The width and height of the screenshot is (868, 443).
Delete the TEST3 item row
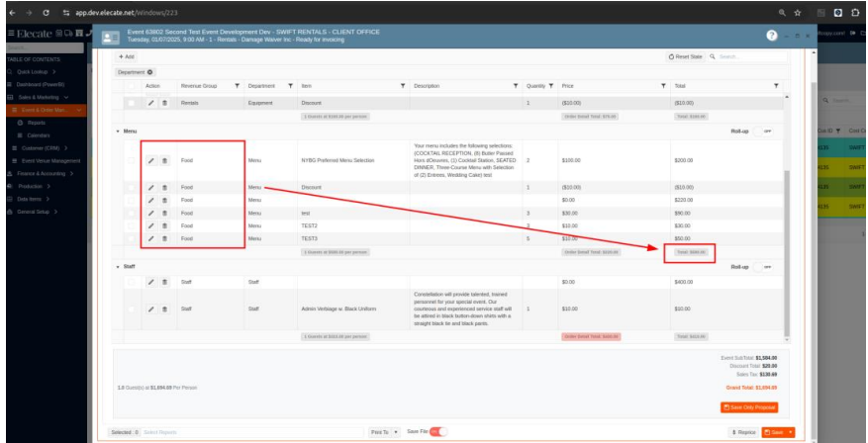coord(164,238)
